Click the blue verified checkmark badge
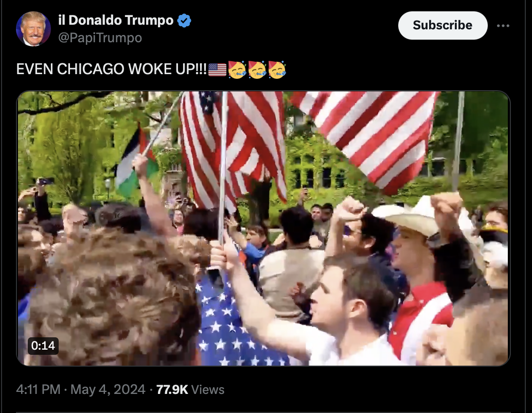The height and width of the screenshot is (413, 532). (x=184, y=21)
